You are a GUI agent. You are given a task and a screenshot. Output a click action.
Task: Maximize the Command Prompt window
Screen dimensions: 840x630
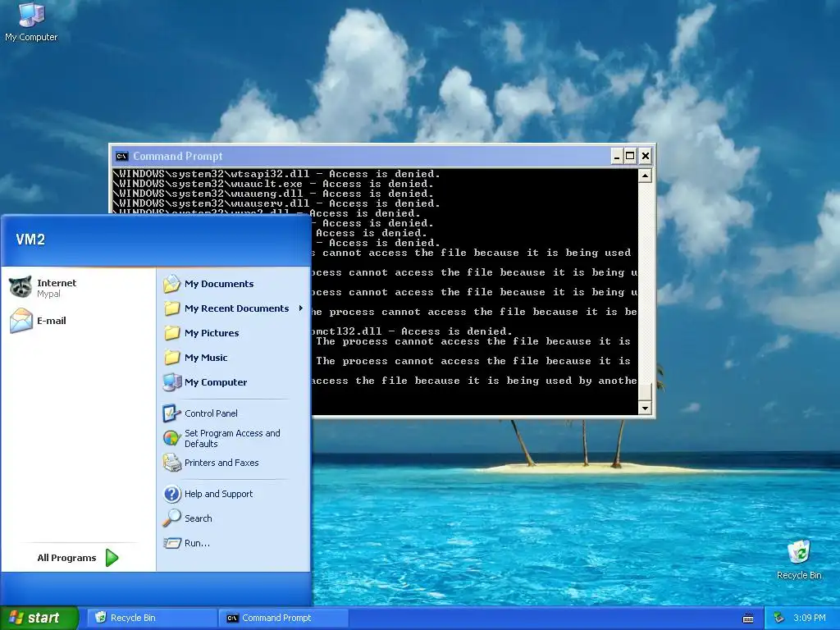631,156
